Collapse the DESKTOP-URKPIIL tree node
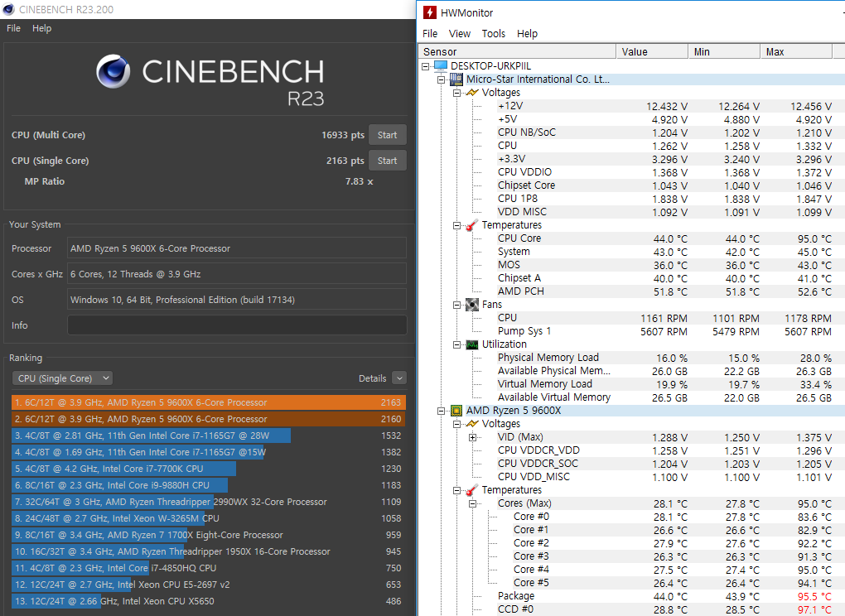Viewport: 845px width, 616px height. 426,66
